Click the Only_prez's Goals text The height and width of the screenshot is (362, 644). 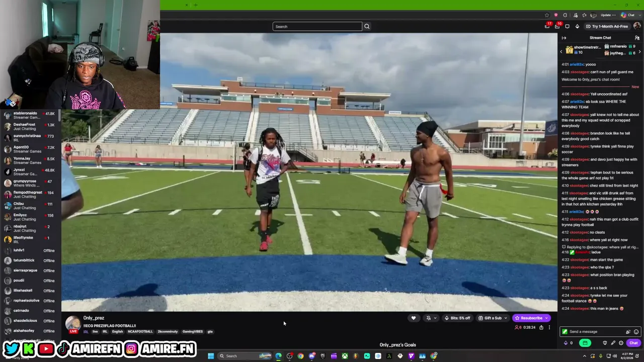[398, 345]
